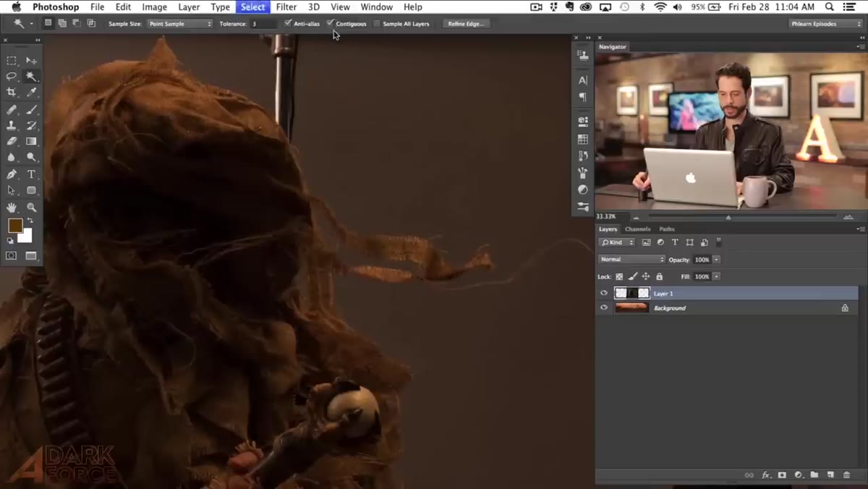Image resolution: width=868 pixels, height=489 pixels.
Task: Open the Image menu
Action: (x=154, y=7)
